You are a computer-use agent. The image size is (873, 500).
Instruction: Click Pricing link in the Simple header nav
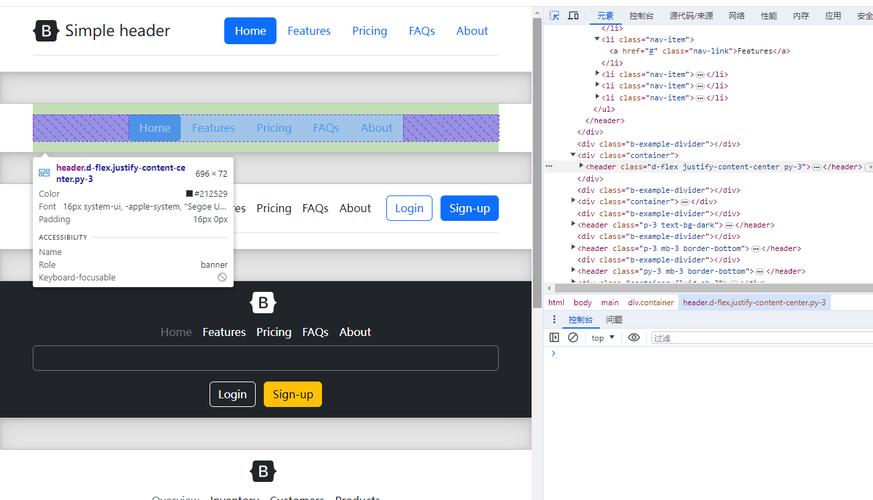point(369,31)
